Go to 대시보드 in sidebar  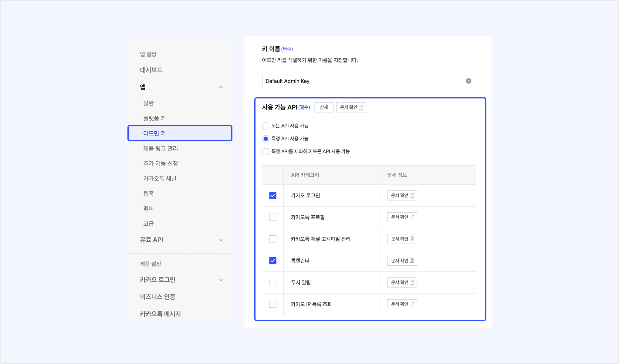[151, 70]
